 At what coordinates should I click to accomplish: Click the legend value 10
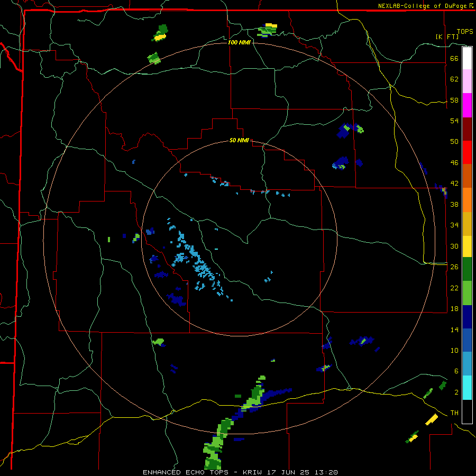click(x=454, y=351)
